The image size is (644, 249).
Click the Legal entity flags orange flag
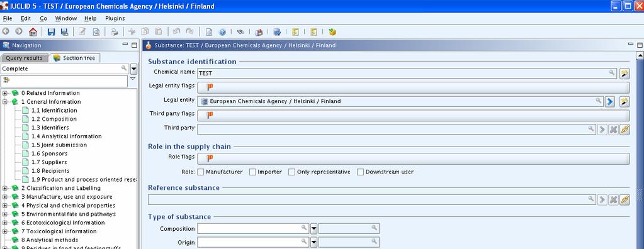210,87
